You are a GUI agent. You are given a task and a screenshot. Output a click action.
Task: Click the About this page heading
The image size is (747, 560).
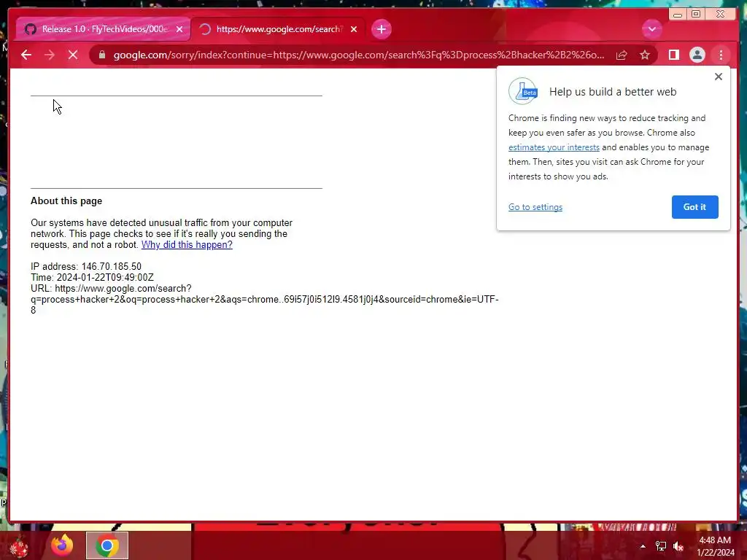click(66, 201)
